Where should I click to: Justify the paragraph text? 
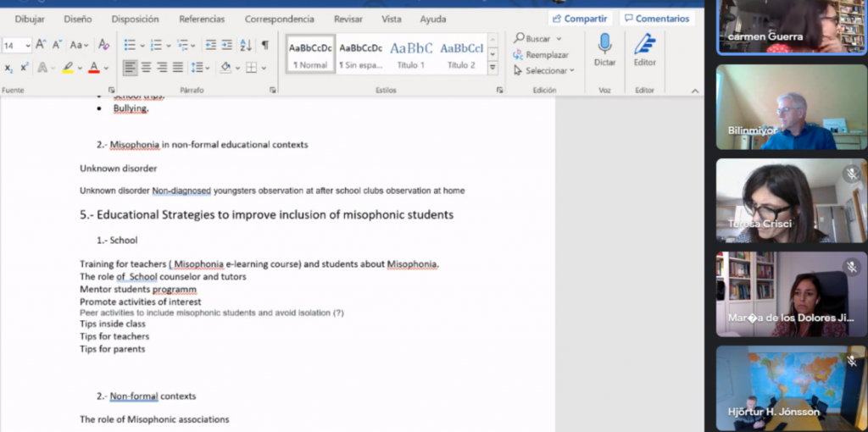point(178,68)
